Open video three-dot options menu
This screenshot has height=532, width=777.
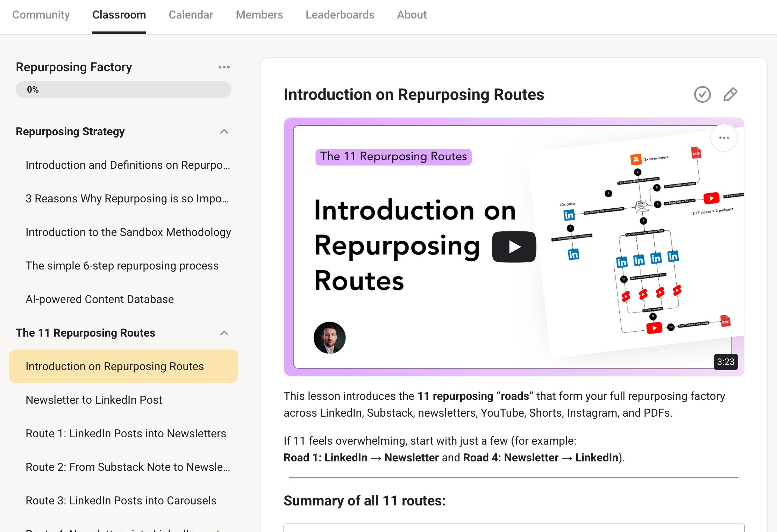coord(724,138)
